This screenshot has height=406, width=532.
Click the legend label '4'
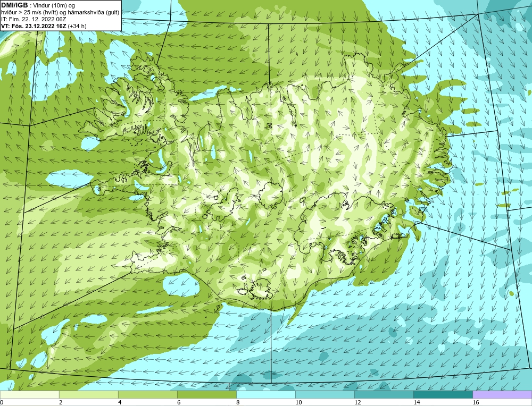point(120,402)
